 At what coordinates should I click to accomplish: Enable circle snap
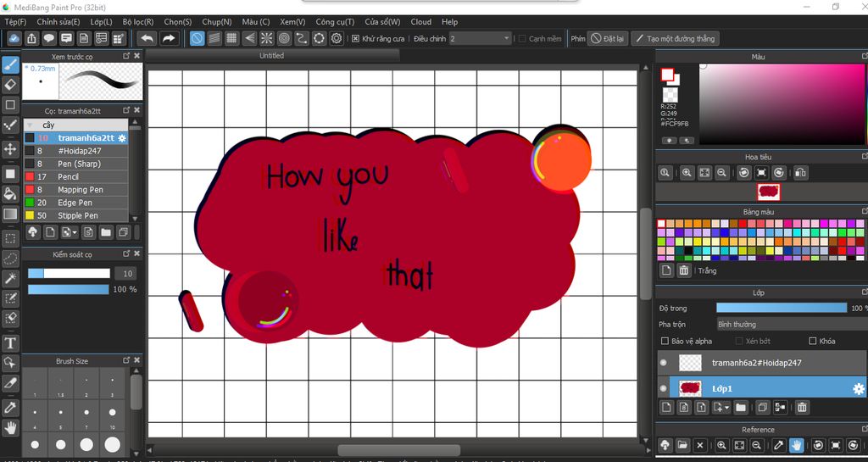click(284, 38)
